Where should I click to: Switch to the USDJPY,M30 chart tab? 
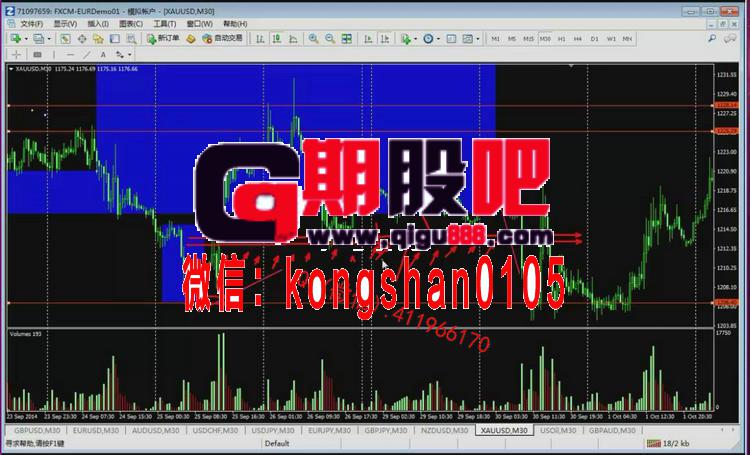click(x=273, y=430)
